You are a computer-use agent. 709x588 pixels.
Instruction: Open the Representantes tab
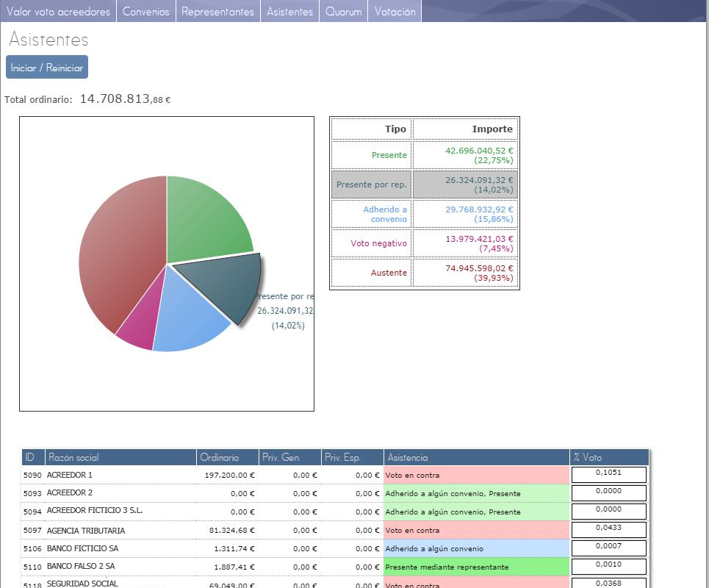tap(217, 12)
